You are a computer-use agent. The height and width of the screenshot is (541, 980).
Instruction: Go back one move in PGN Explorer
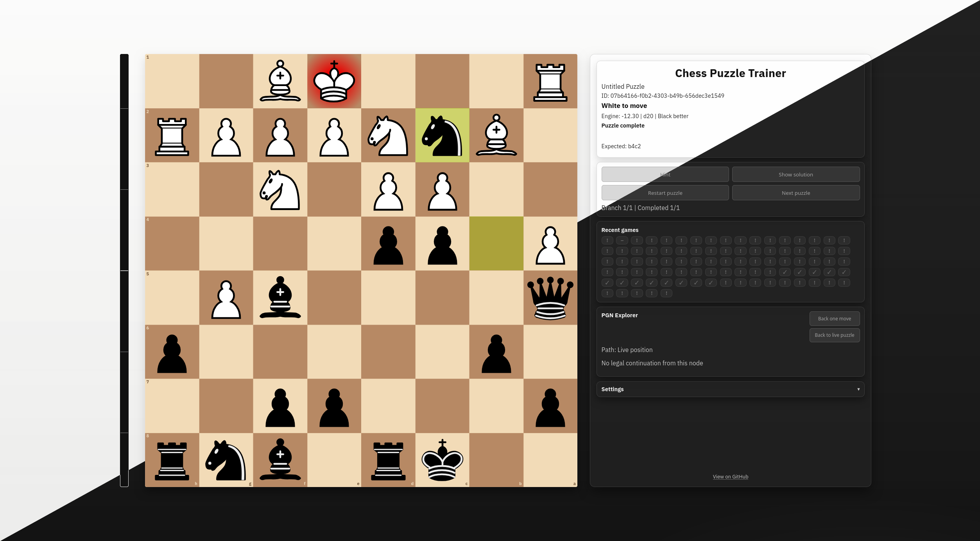tap(835, 318)
